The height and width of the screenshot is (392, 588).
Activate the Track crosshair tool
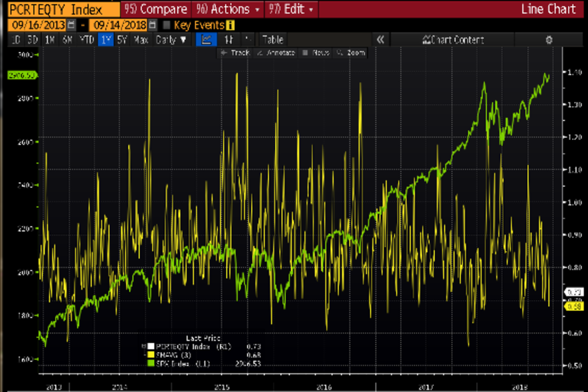click(235, 53)
